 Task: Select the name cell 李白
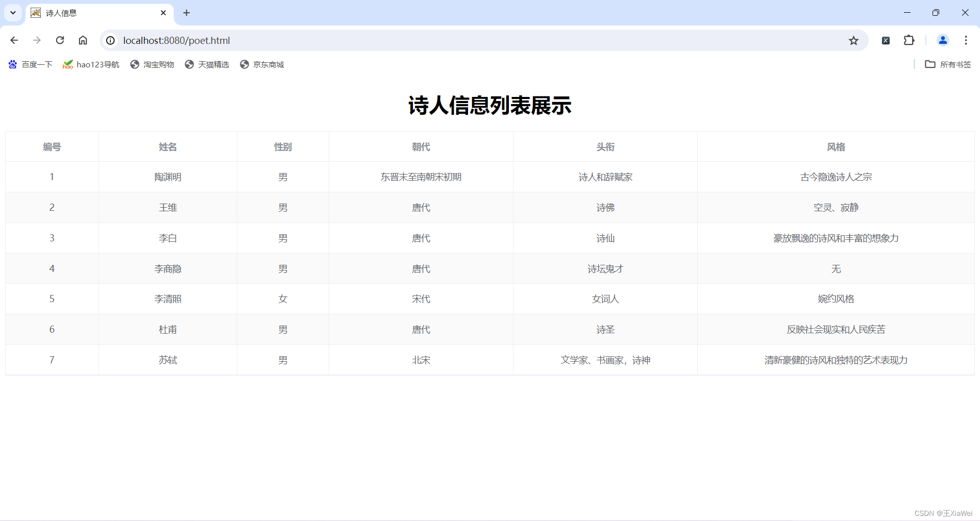click(x=168, y=238)
